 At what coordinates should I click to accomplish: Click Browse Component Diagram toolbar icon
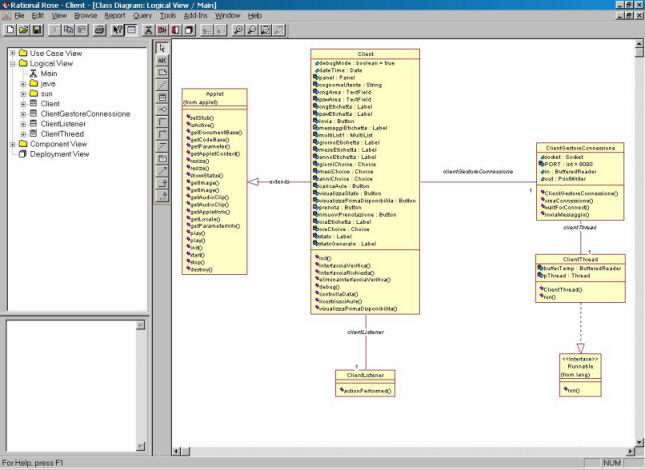tap(176, 30)
